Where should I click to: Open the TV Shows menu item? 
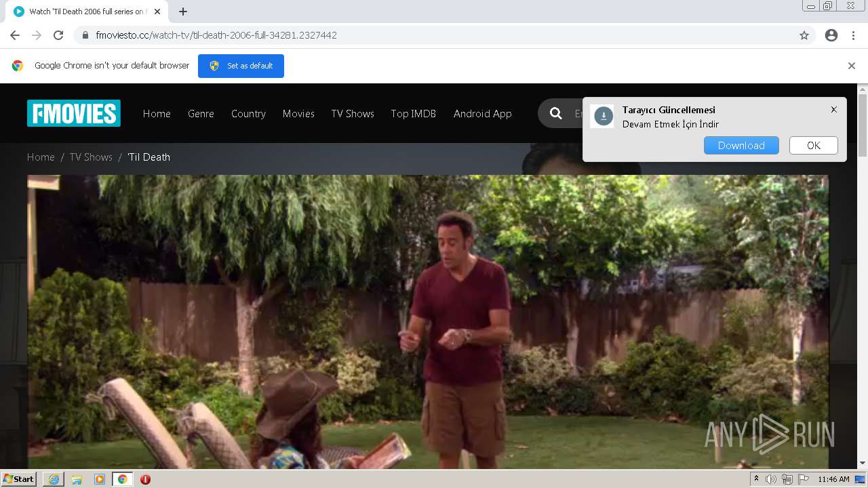coord(353,114)
